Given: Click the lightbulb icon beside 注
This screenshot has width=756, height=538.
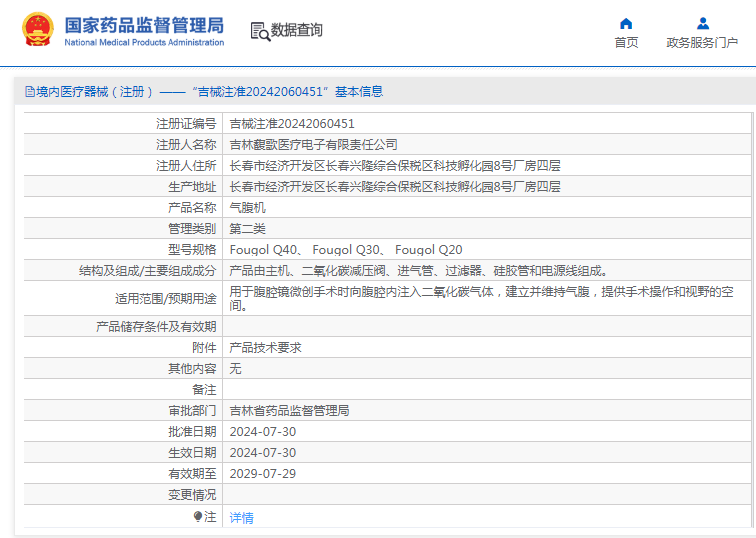Looking at the screenshot, I should [x=198, y=517].
